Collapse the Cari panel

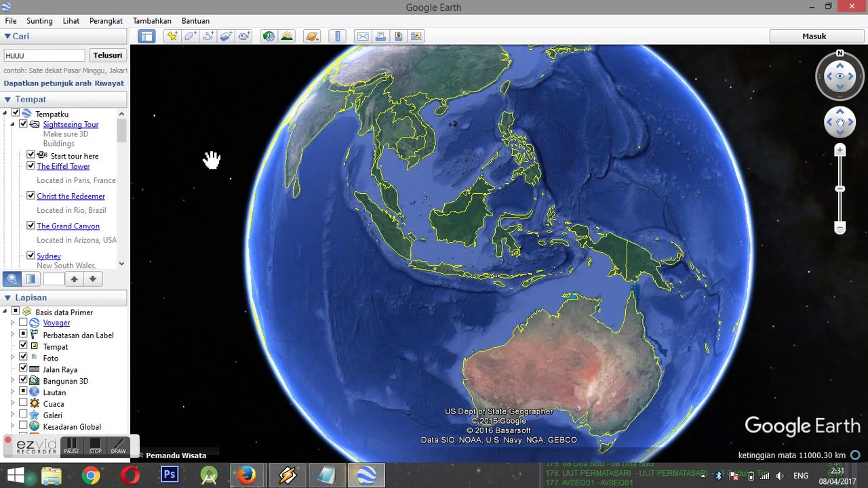[x=7, y=37]
